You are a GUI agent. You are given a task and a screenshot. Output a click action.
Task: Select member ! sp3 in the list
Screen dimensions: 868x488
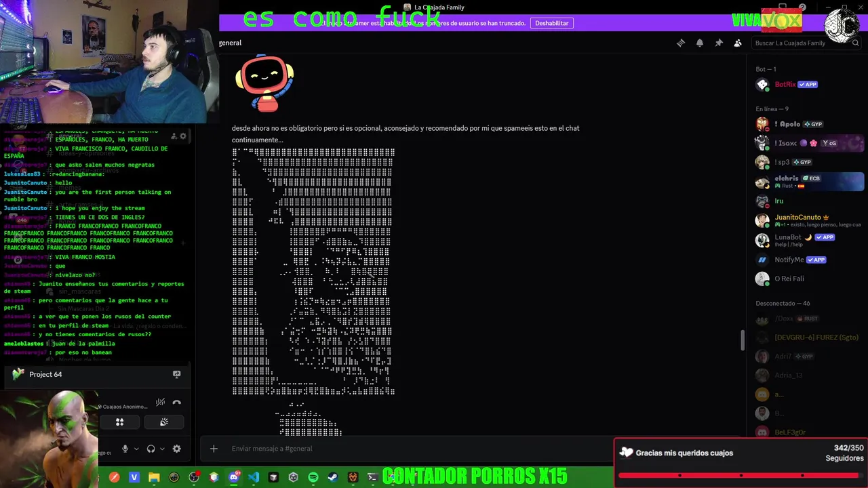click(807, 162)
